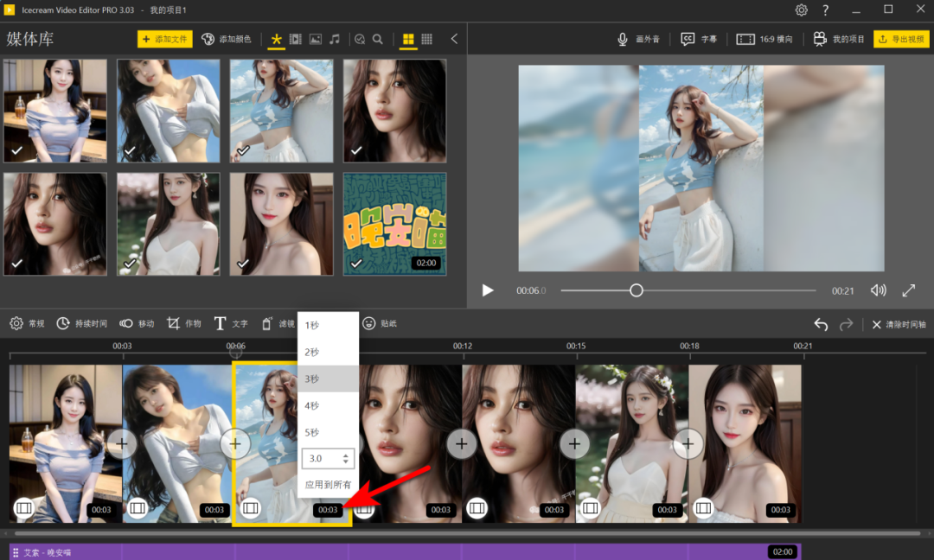Select the 艾索 - 晚安喵 audio track
Image resolution: width=934 pixels, height=560 pixels.
(405, 551)
